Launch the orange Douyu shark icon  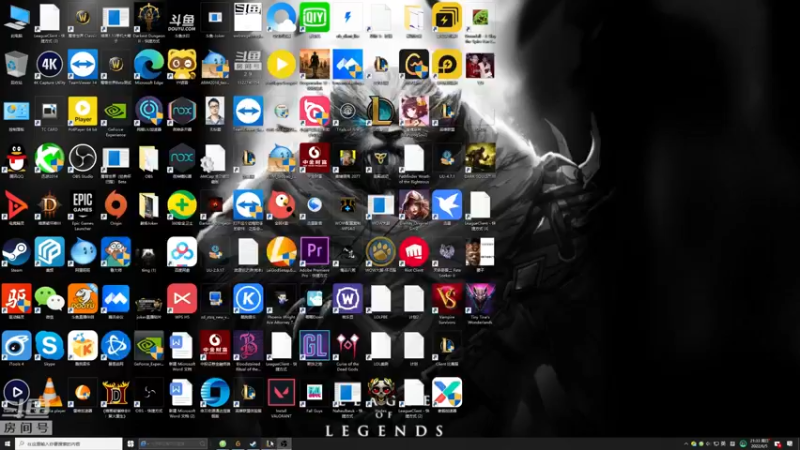tap(83, 299)
